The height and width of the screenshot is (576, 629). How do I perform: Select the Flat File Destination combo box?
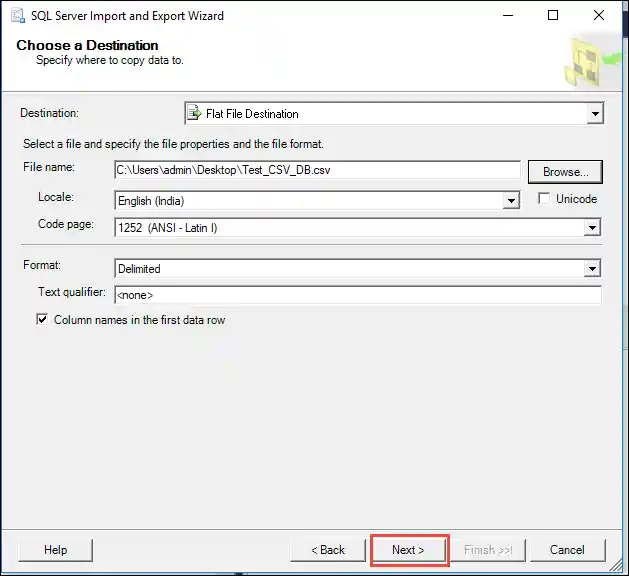394,114
